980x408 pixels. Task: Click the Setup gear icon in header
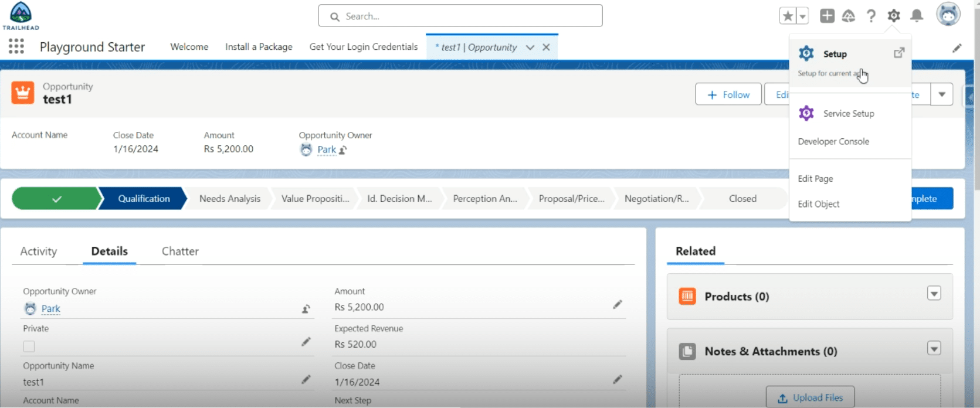tap(894, 16)
